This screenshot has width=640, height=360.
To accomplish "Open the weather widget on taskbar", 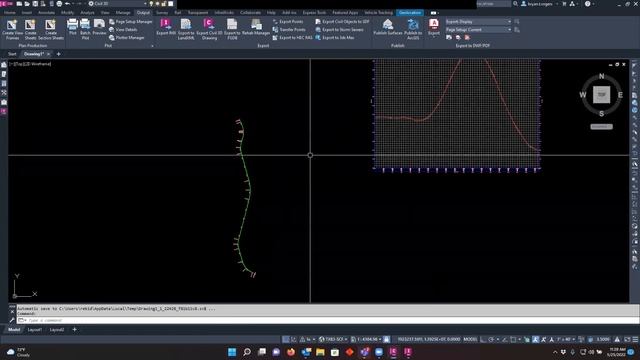I will pos(18,352).
